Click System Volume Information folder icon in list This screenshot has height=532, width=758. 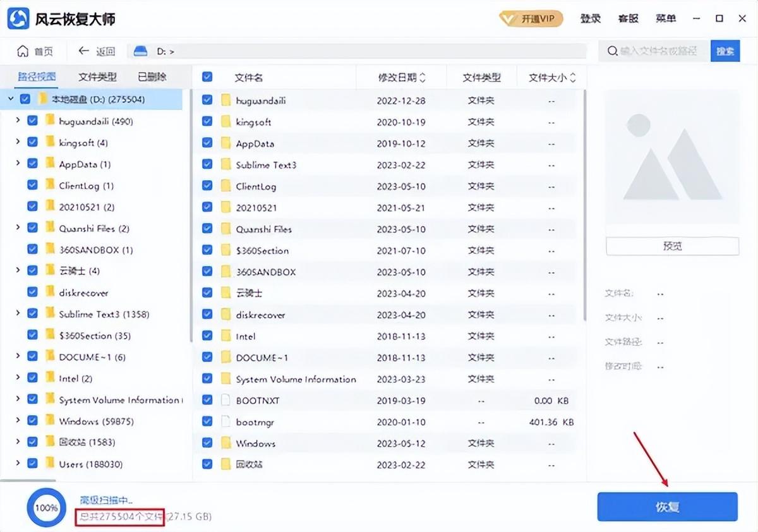[226, 378]
